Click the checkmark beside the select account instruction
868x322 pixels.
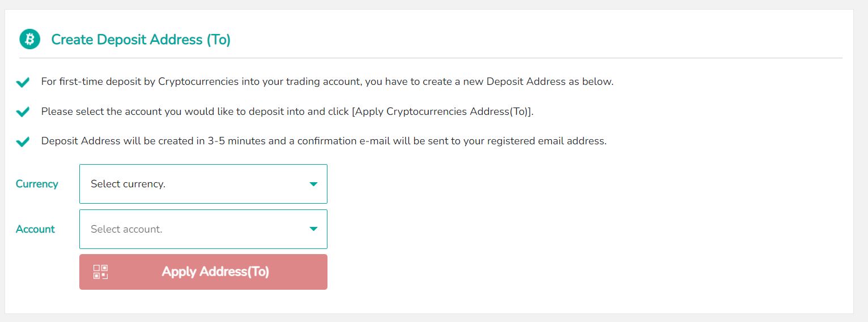point(23,112)
